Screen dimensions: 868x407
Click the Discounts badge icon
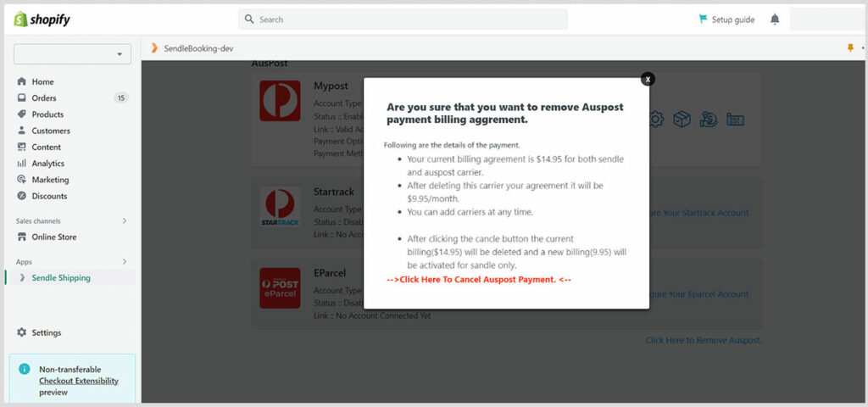click(21, 196)
